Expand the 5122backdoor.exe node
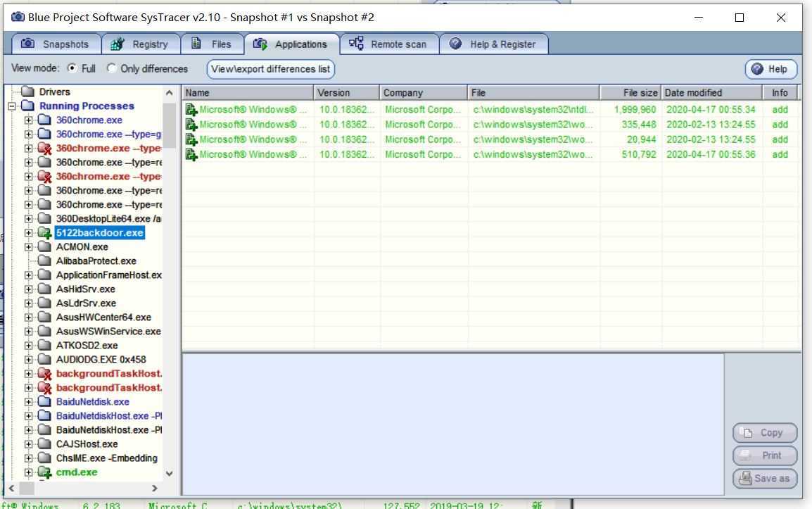Viewport: 812px width, 509px height. [x=28, y=233]
